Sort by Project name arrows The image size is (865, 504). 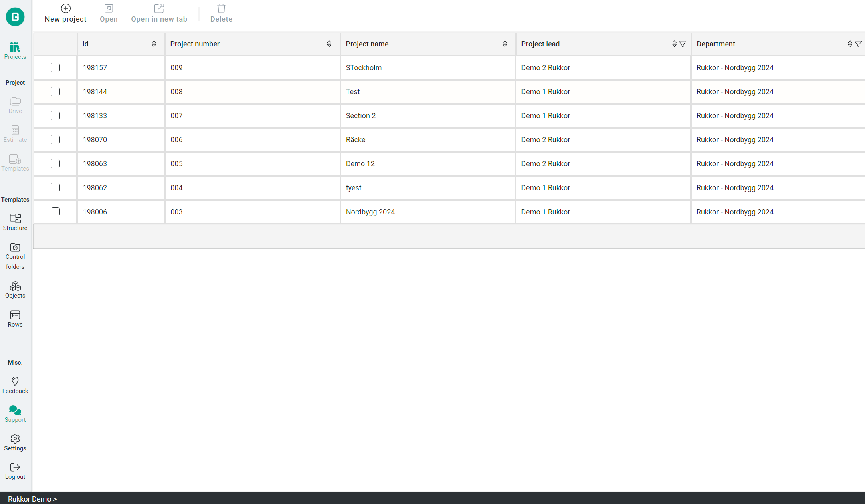pos(505,44)
